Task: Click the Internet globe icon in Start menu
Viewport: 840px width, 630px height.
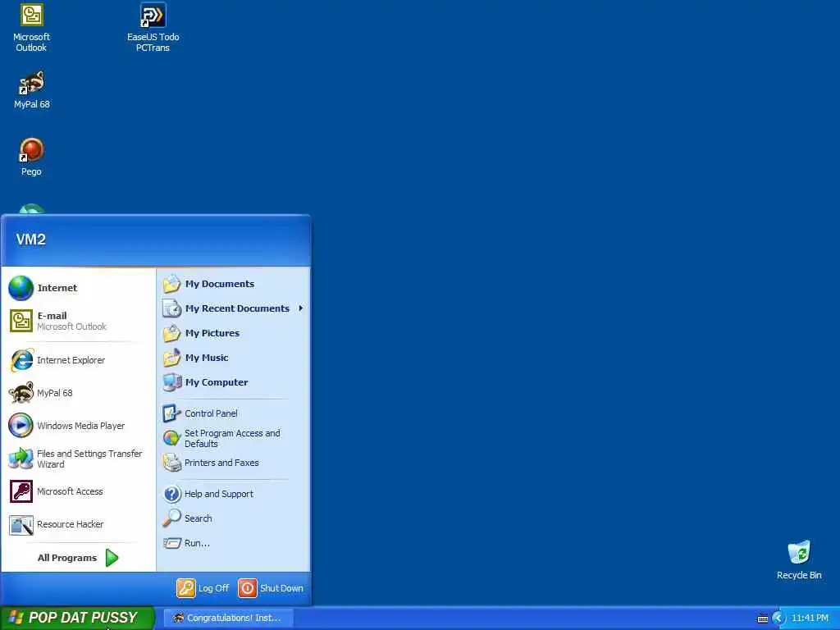Action: pyautogui.click(x=21, y=288)
